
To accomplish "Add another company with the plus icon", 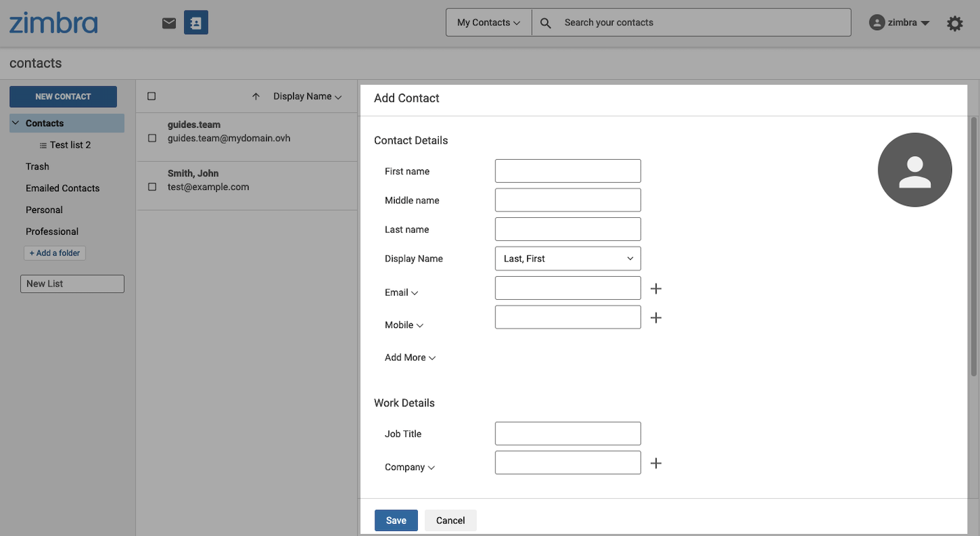I will [x=656, y=462].
